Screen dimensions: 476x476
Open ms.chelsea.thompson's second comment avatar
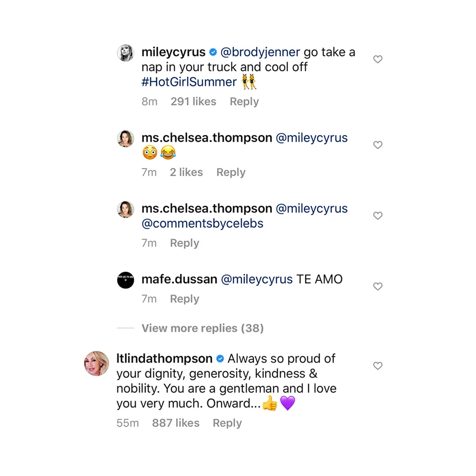(125, 209)
